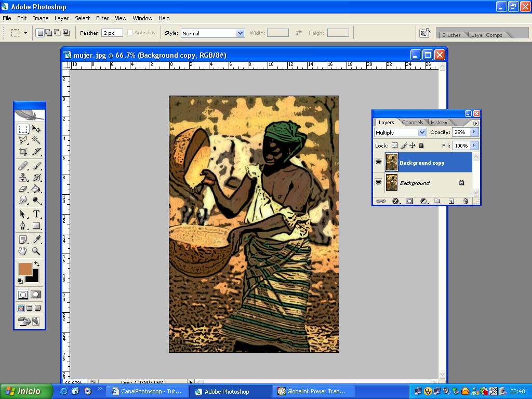
Task: Create new fill or adjustment layer
Action: point(423,201)
